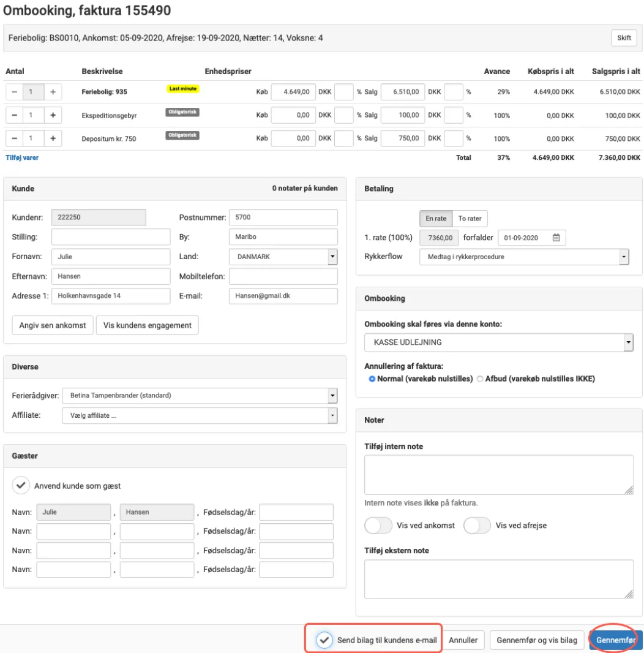Viewport: 644px width, 653px height.
Task: Click the yellow Last minute badge
Action: [183, 89]
